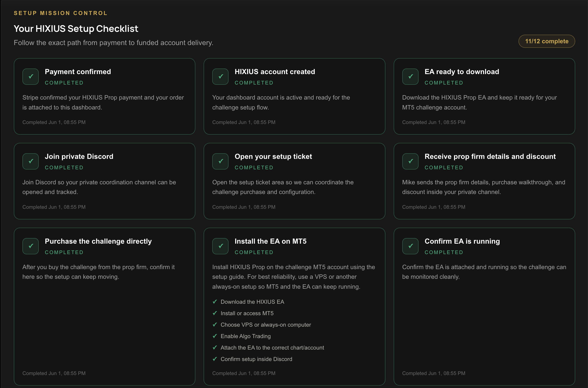
Task: Click COMPLETED status under EA ready to download
Action: (444, 83)
